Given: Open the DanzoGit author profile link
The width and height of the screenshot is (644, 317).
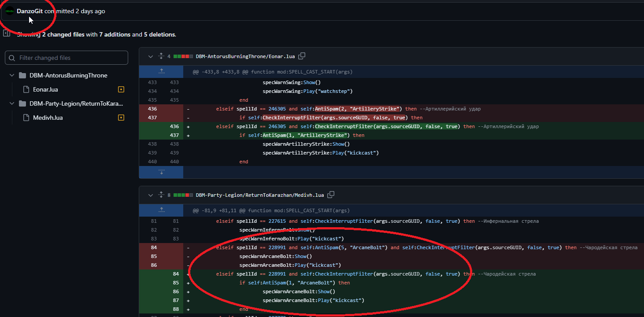Looking at the screenshot, I should [x=30, y=11].
